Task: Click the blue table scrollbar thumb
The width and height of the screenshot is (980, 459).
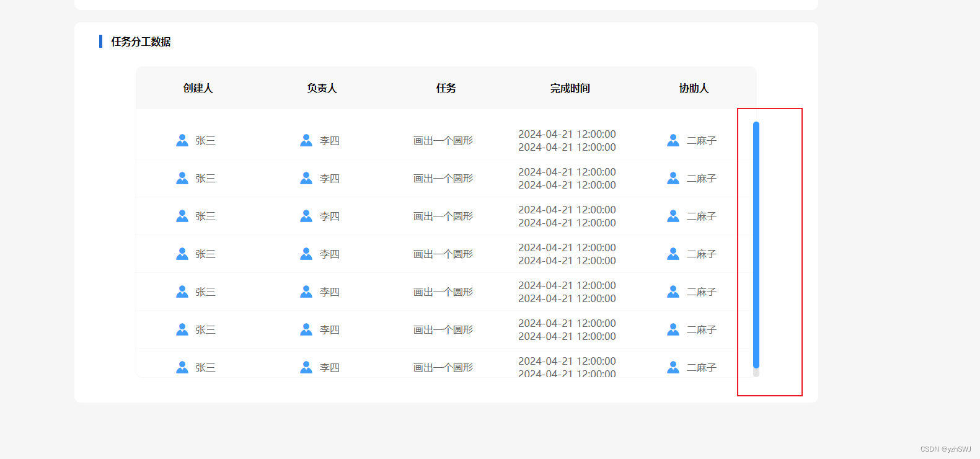Action: [x=756, y=245]
